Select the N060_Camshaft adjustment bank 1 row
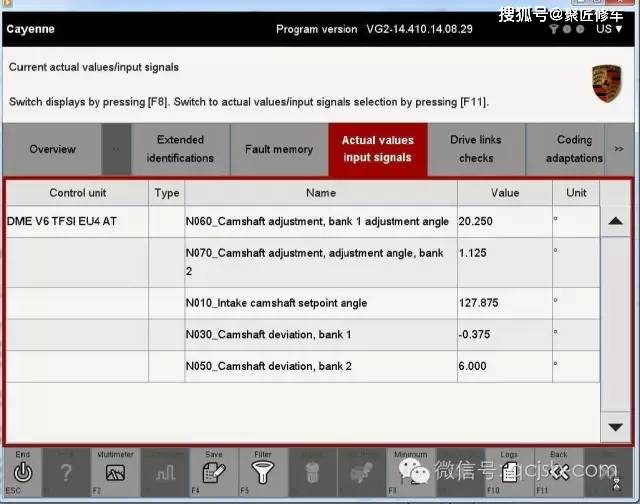 [303, 222]
